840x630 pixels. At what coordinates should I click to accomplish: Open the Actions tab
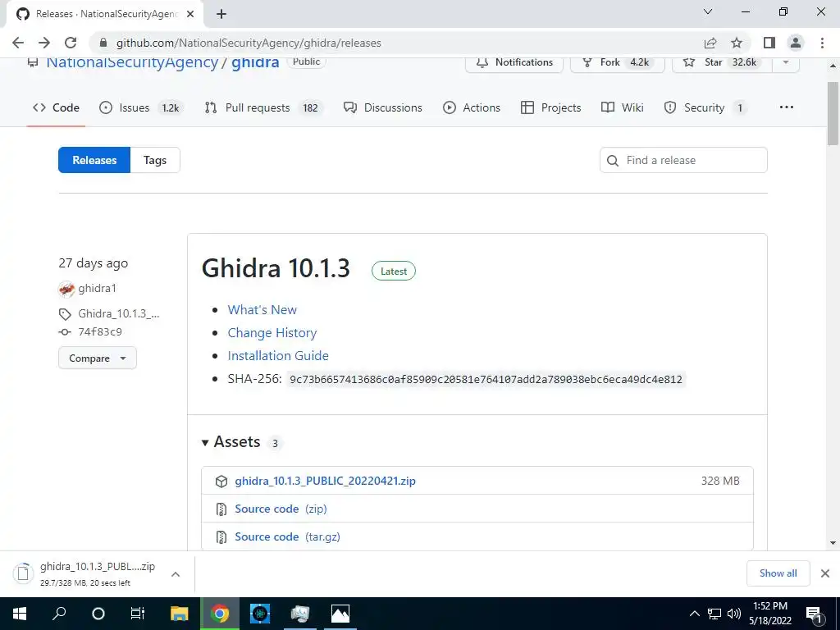point(472,107)
